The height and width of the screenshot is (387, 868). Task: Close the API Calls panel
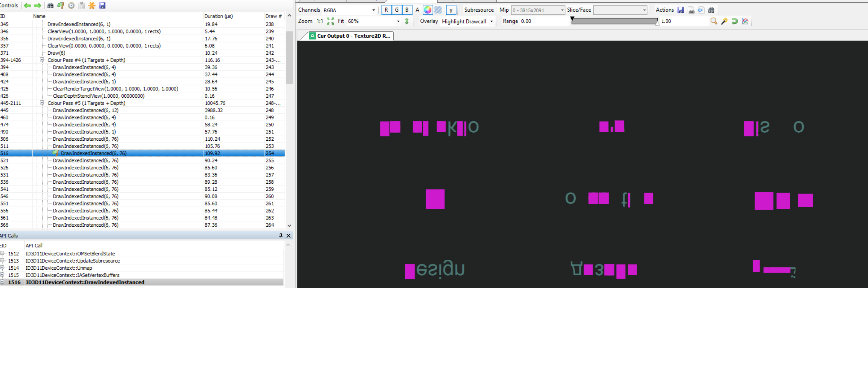(x=288, y=236)
